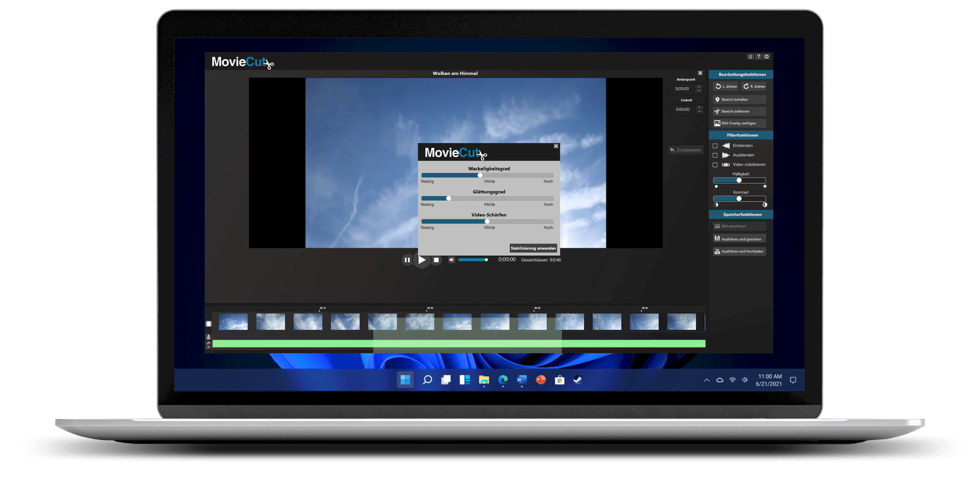
Task: Click the film strip video track icon
Action: (x=209, y=324)
